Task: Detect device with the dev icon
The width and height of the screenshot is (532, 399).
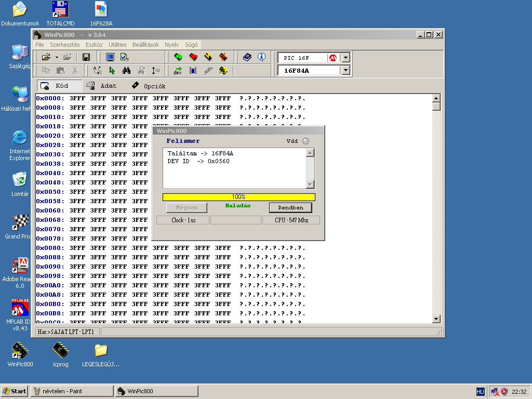Action: pyautogui.click(x=178, y=71)
